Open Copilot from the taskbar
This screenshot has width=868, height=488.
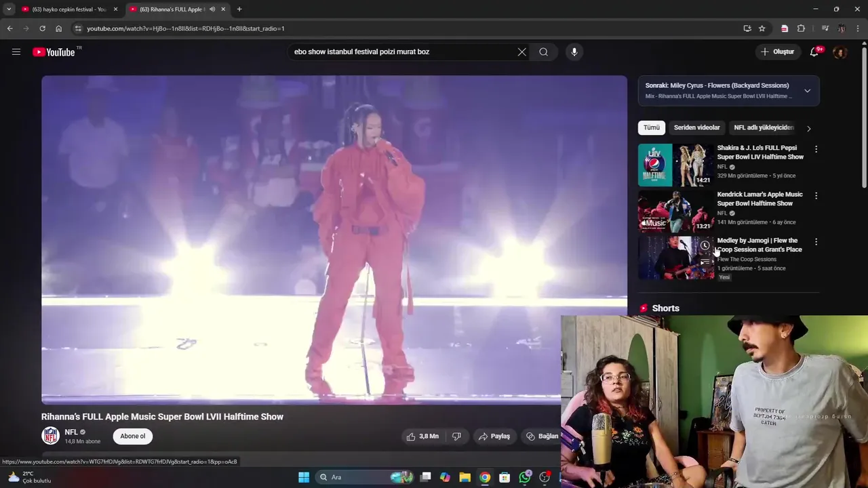pyautogui.click(x=445, y=477)
